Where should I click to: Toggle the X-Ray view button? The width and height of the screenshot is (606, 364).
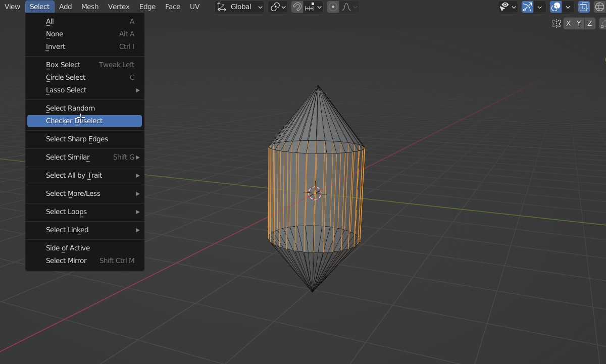(584, 7)
